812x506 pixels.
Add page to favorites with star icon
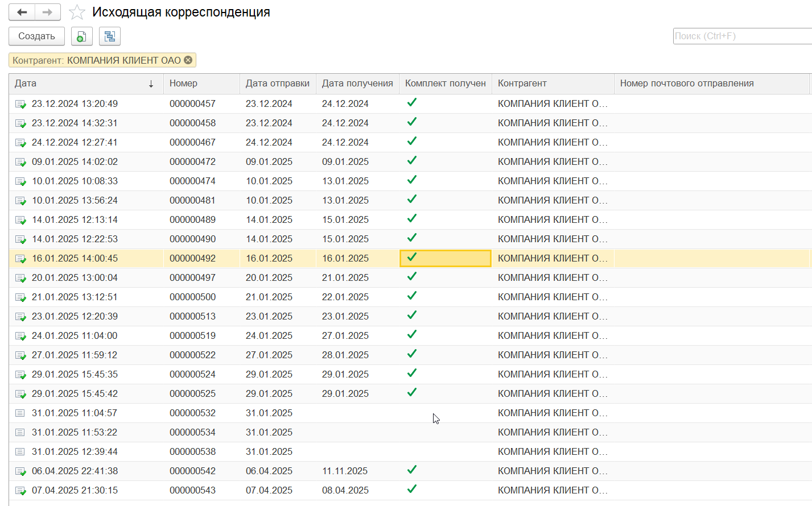77,12
